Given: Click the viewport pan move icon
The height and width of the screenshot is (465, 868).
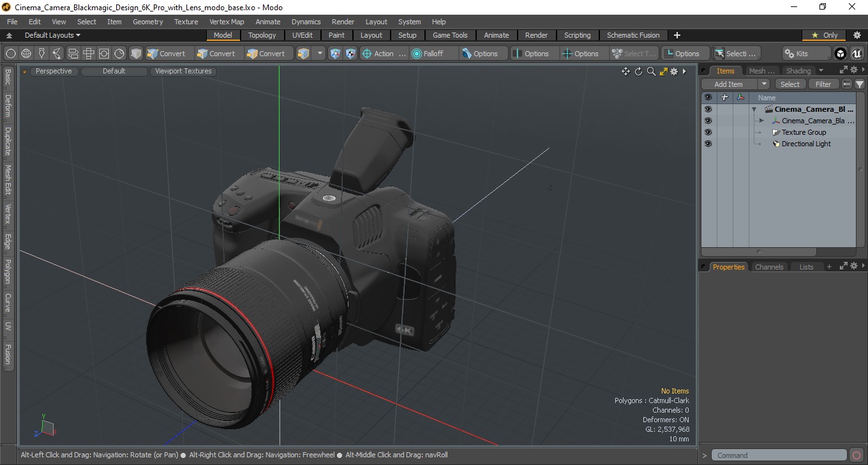Looking at the screenshot, I should tap(625, 72).
